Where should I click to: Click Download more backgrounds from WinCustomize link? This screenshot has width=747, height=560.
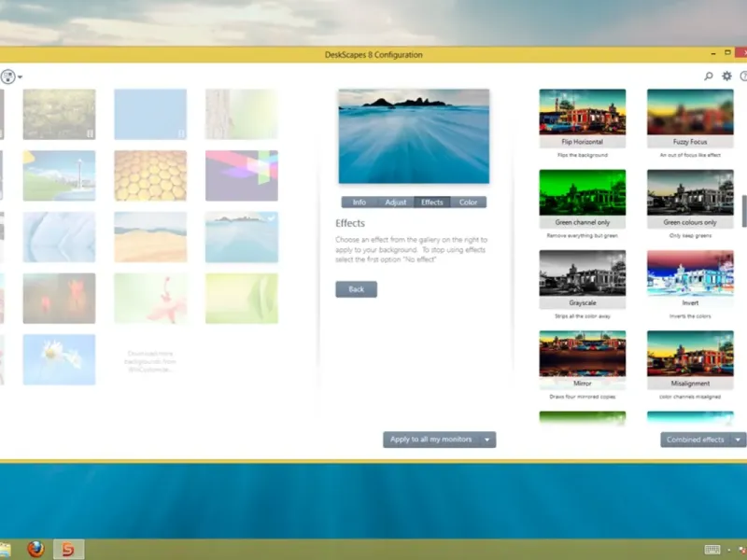click(150, 361)
